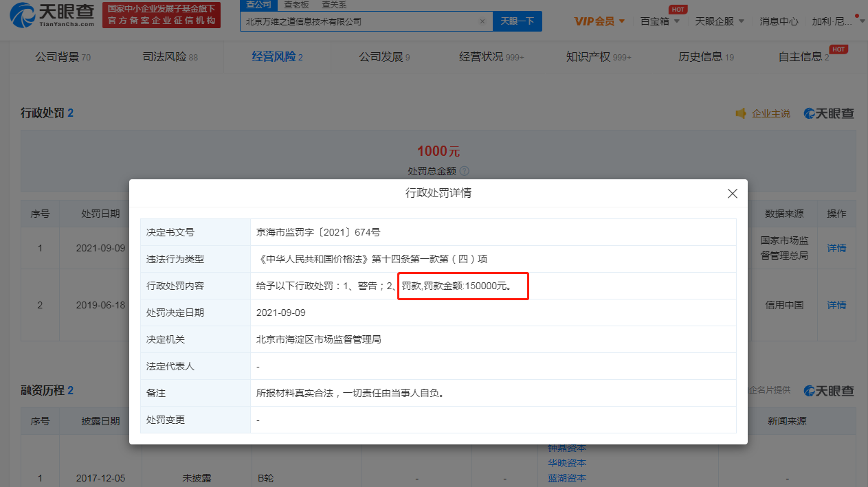Click the 国家中小企业发展子基金 red banner

[162, 15]
